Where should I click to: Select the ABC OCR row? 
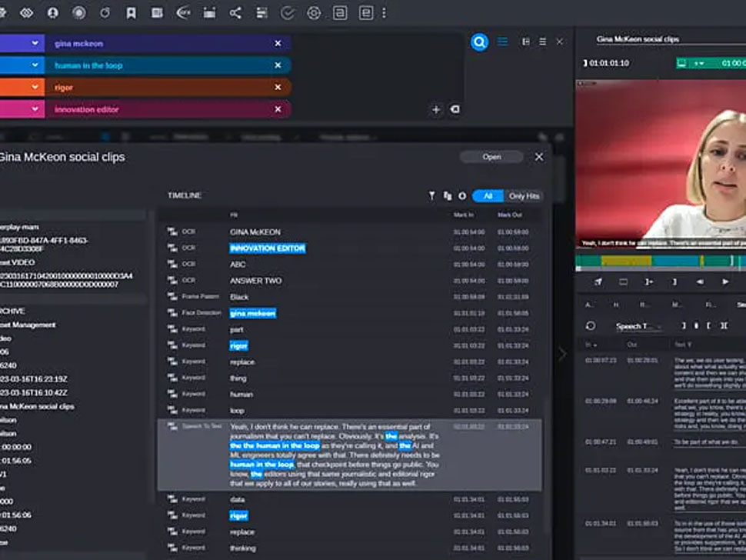pyautogui.click(x=351, y=264)
